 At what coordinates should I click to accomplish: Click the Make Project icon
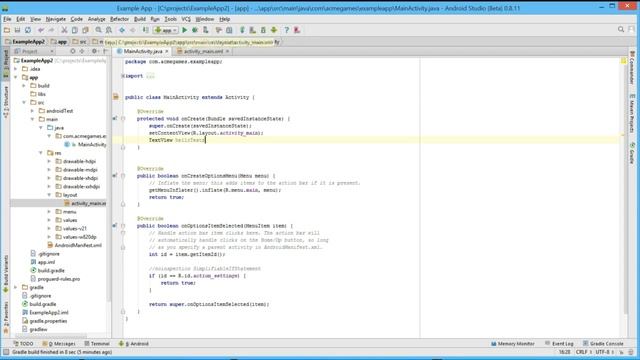(146, 30)
